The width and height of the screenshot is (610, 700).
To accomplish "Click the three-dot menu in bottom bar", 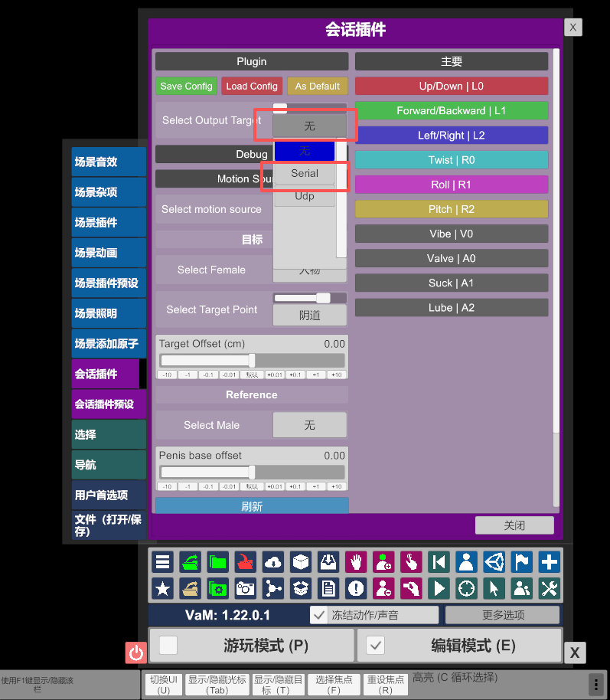I will 596,683.
